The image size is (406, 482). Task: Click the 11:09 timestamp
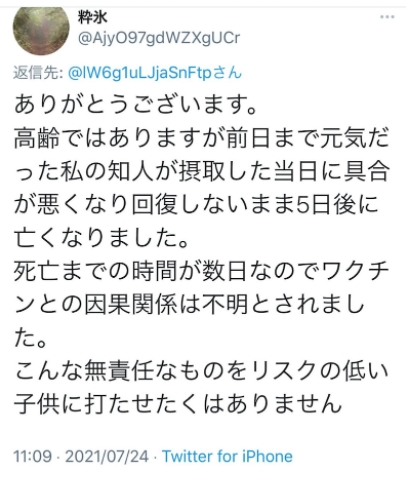click(x=33, y=456)
